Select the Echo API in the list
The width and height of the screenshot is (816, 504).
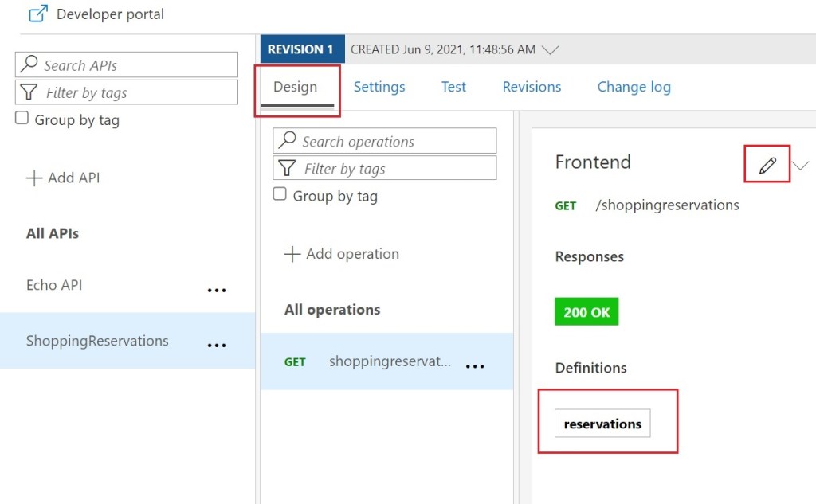tap(54, 285)
